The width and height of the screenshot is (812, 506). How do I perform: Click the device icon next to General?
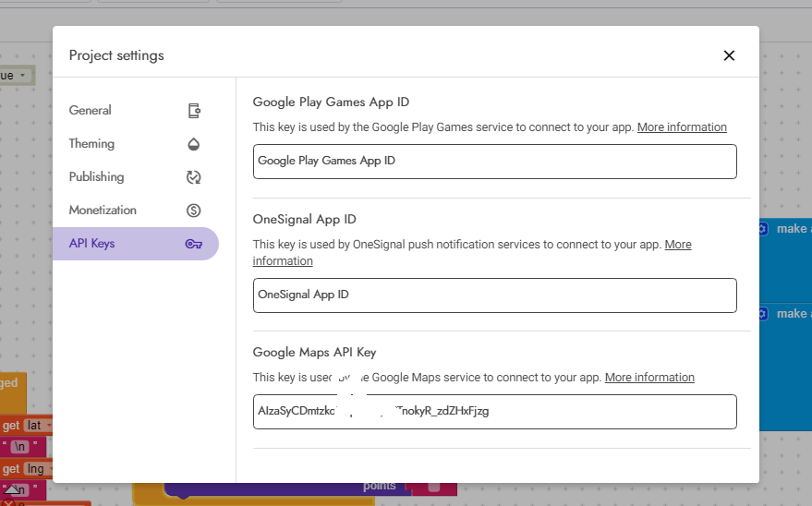(194, 111)
